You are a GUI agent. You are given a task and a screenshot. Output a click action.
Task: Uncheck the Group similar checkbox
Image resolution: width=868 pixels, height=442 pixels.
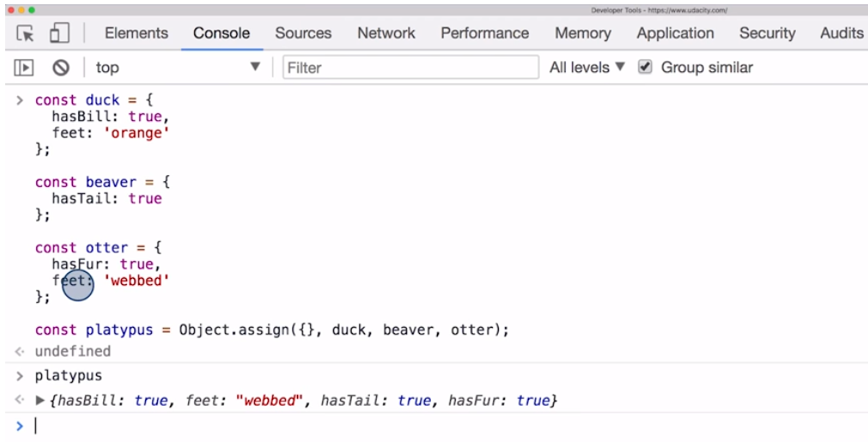tap(645, 68)
